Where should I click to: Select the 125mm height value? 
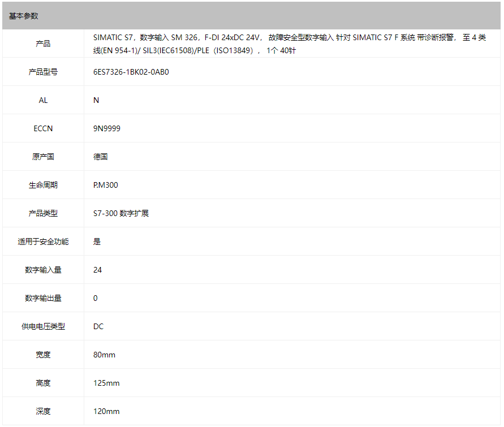coord(106,383)
